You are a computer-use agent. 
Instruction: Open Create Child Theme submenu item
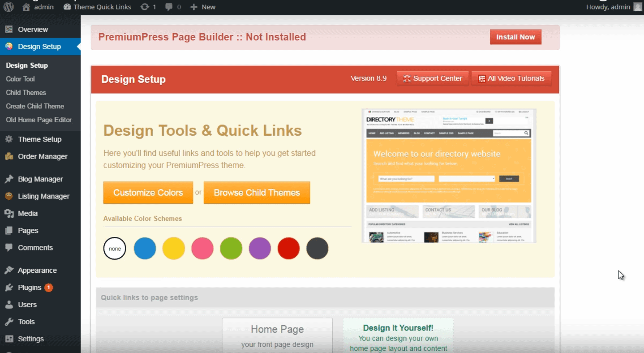(x=35, y=106)
